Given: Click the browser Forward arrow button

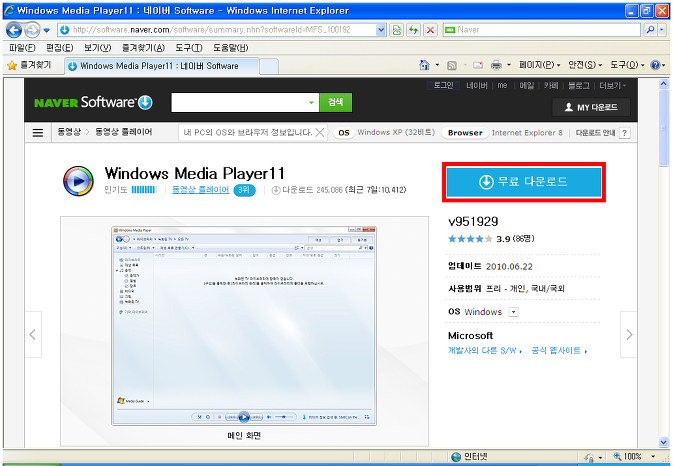Looking at the screenshot, I should [x=32, y=30].
